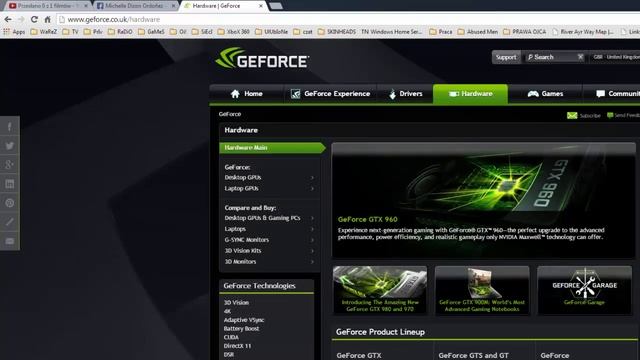This screenshot has width=640, height=360.
Task: Open the CUDA technology link
Action: point(231,337)
